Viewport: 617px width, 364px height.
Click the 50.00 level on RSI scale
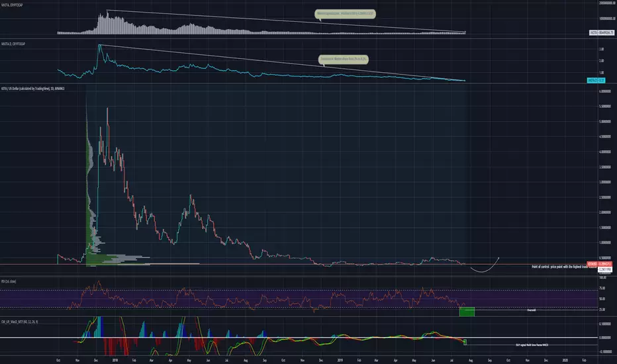pyautogui.click(x=602, y=299)
